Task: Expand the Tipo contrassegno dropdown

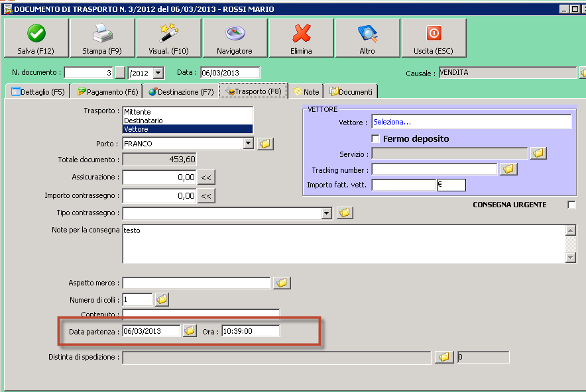Action: click(x=326, y=213)
